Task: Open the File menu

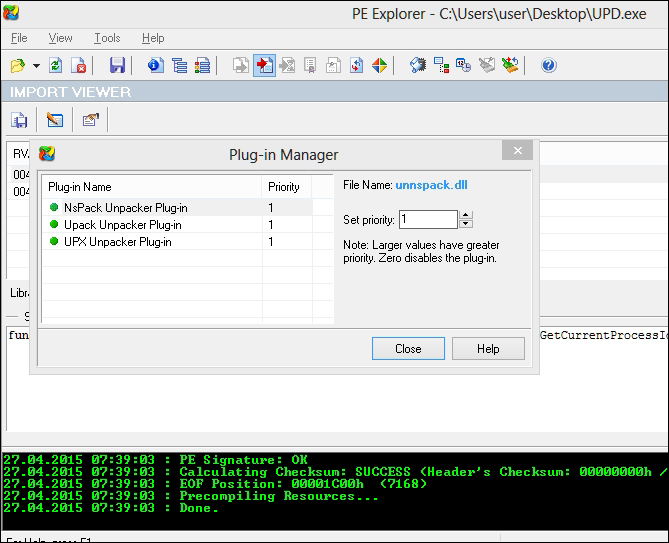Action: pyautogui.click(x=19, y=38)
